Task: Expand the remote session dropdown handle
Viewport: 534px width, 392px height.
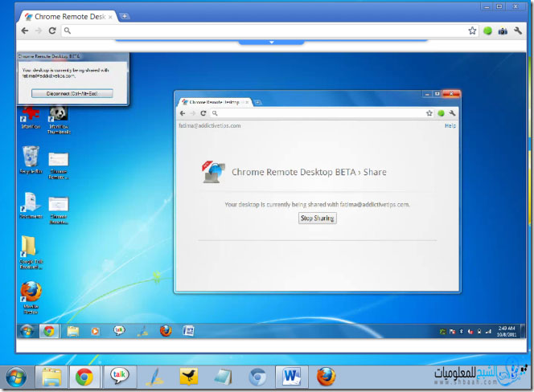Action: coord(272,43)
